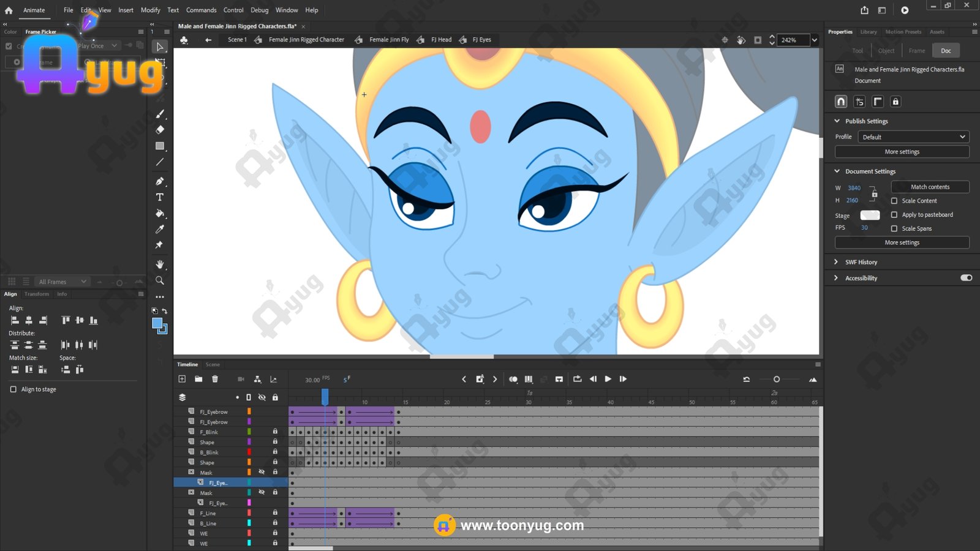Insert keyframe using timeline keyframe button
The height and width of the screenshot is (551, 980).
(x=480, y=380)
